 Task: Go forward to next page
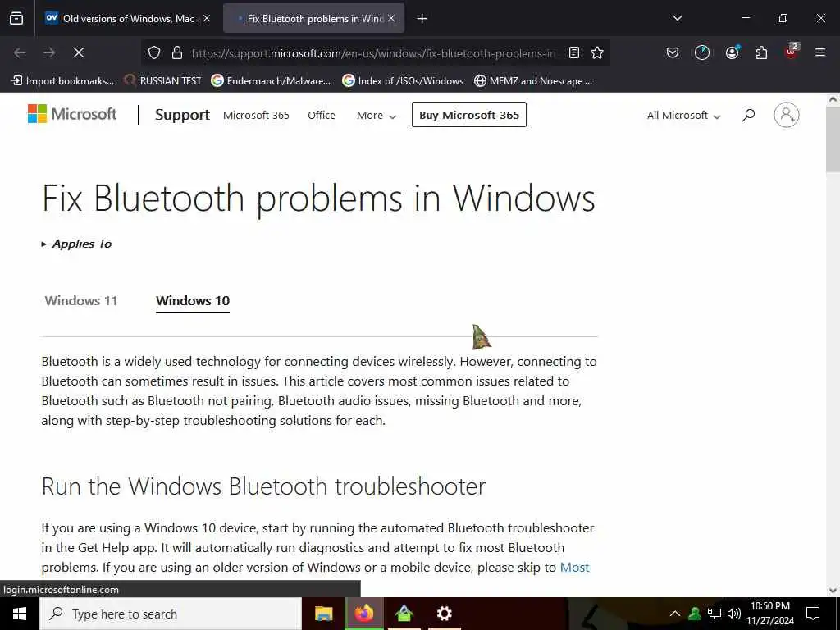(x=49, y=52)
